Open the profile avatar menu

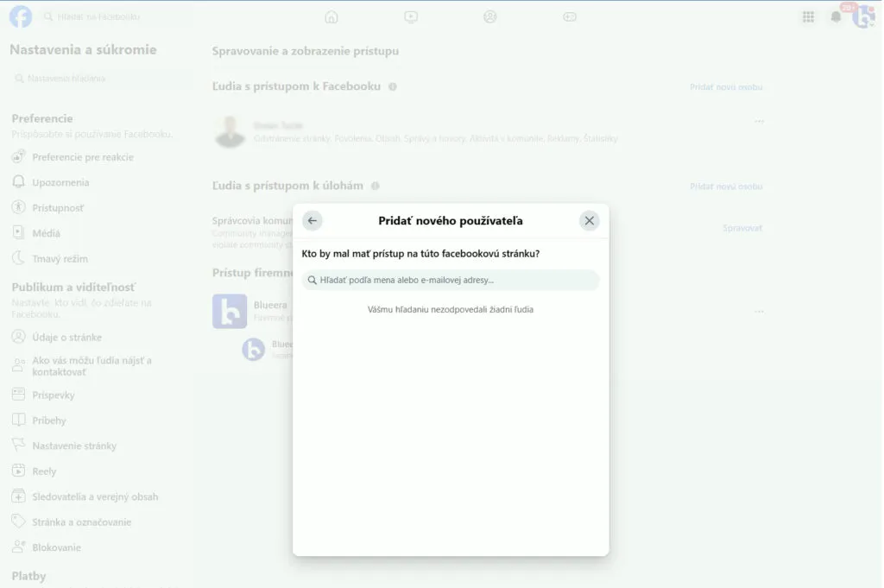pos(863,16)
